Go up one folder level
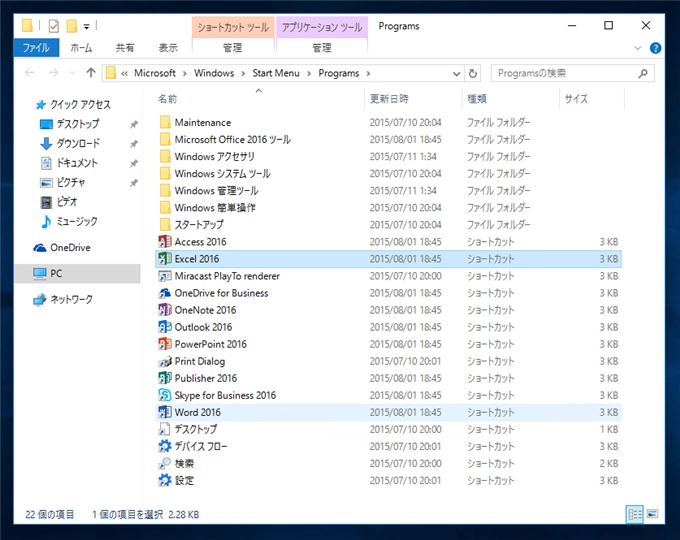 pos(91,72)
